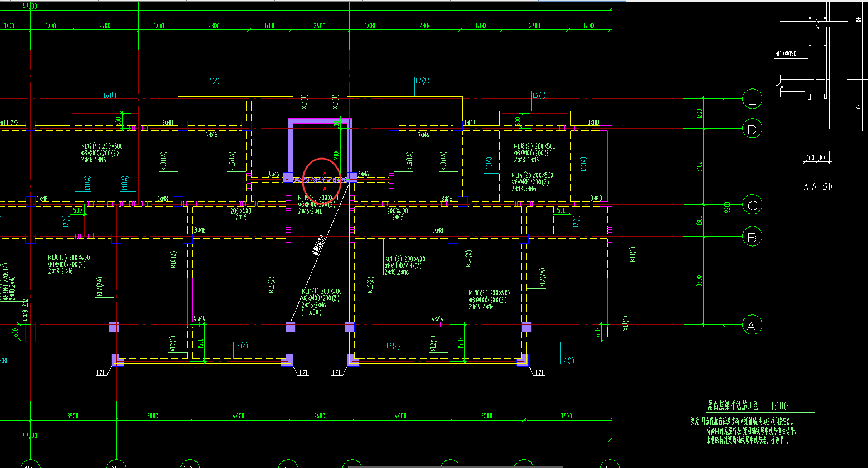
Task: Select the KL14(2) 200X500 beam label
Action: tap(533, 175)
